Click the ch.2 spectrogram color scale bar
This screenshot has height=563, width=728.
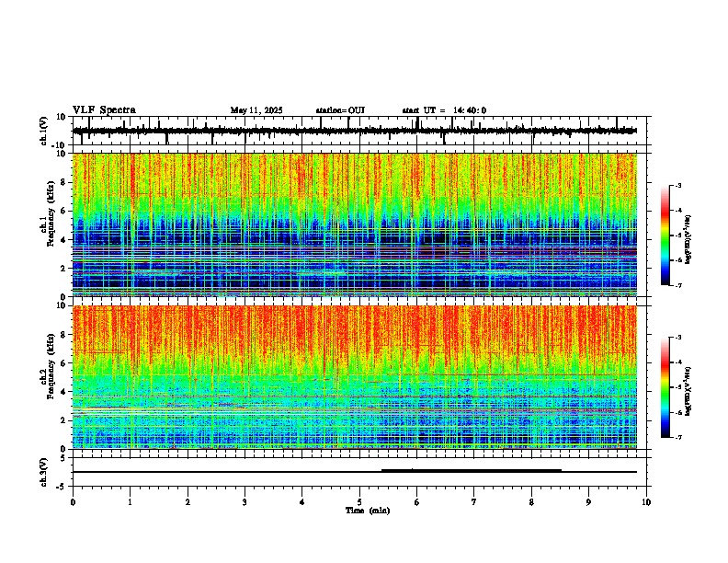tap(665, 387)
